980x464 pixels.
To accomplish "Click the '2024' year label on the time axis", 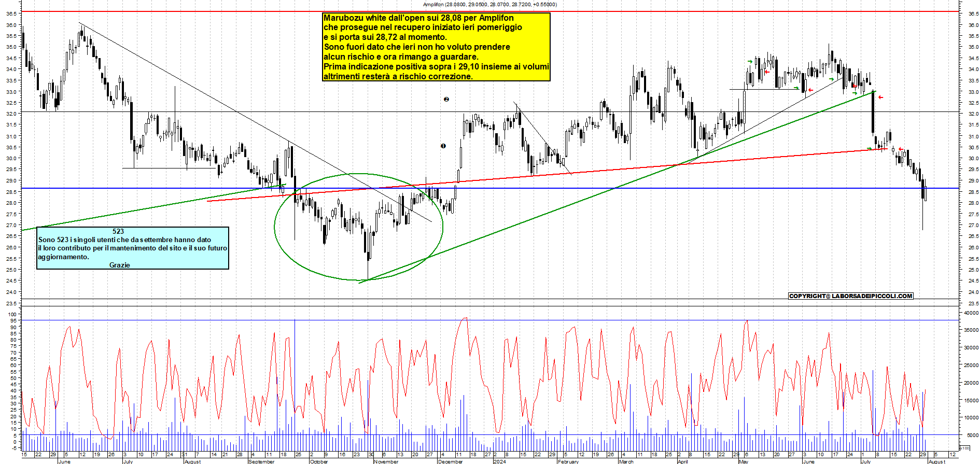I will [500, 461].
